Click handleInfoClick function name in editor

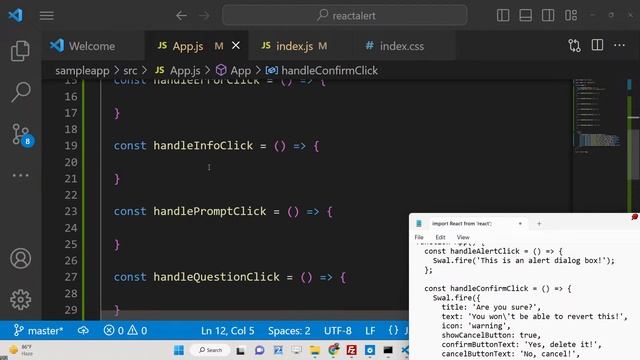click(x=203, y=146)
